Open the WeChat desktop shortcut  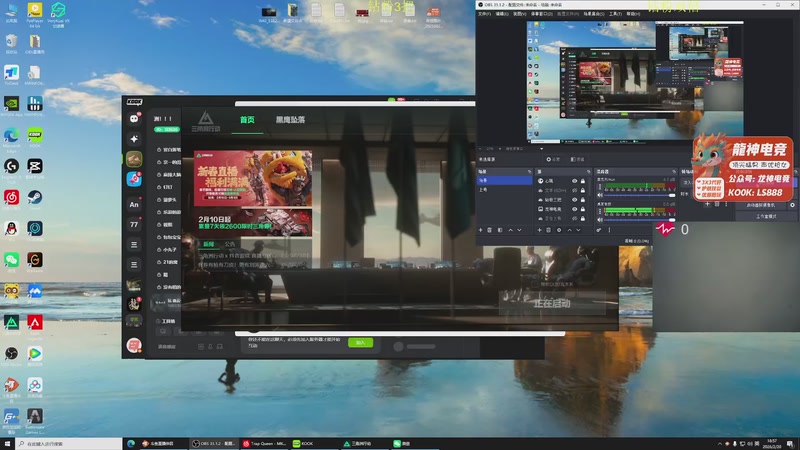pyautogui.click(x=11, y=261)
